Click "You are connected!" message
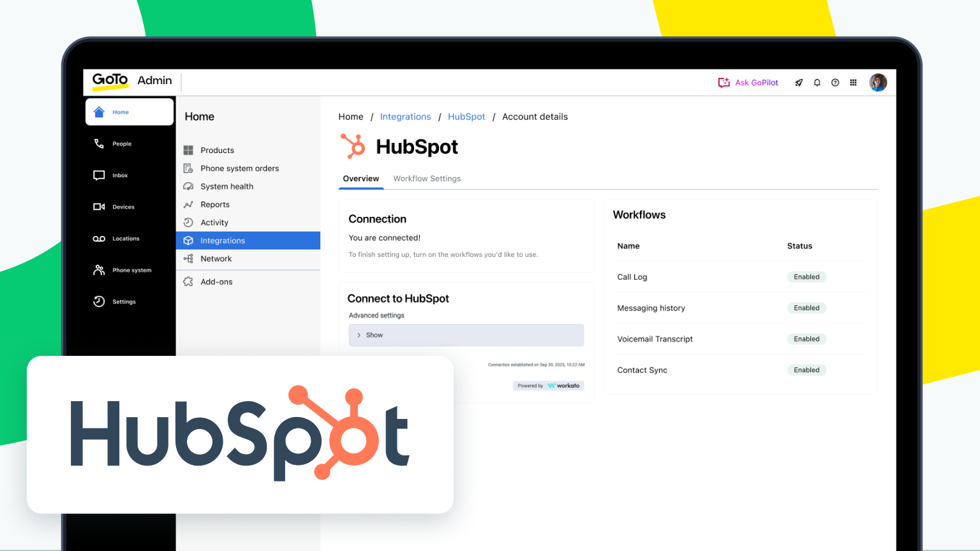The width and height of the screenshot is (980, 551). [385, 238]
